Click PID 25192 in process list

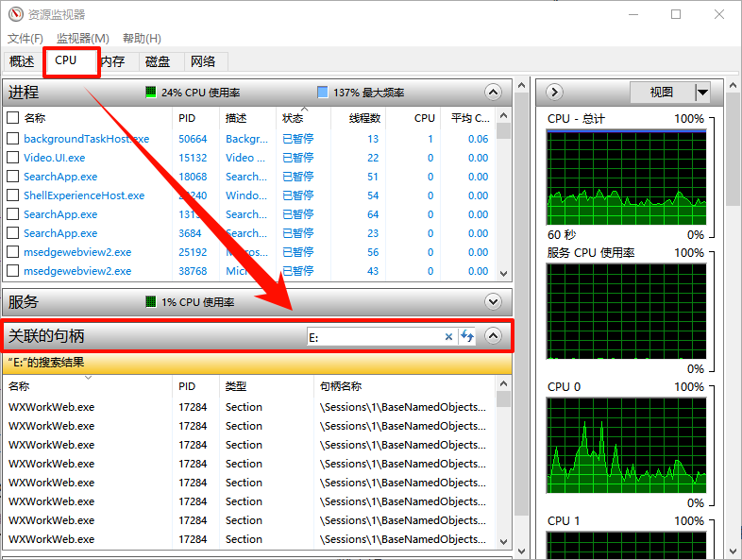tap(193, 252)
